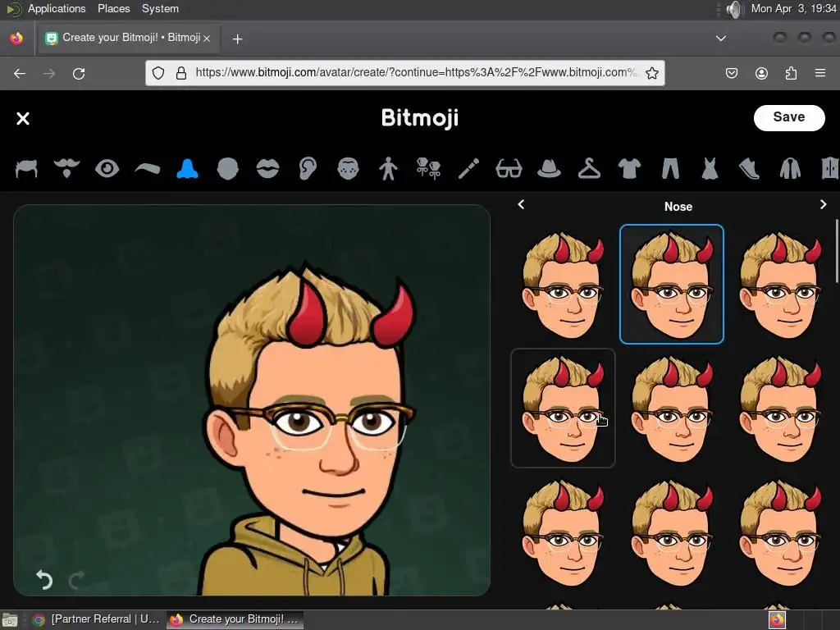
Task: Pick the third nose option in top row
Action: 780,285
